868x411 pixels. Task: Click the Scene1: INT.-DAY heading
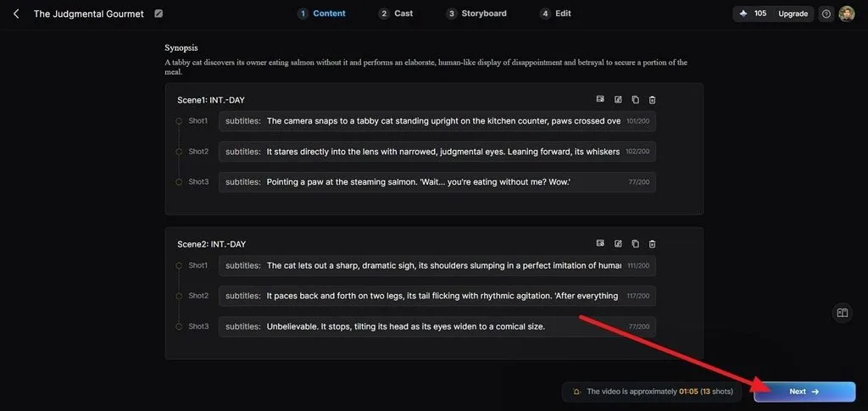[211, 100]
